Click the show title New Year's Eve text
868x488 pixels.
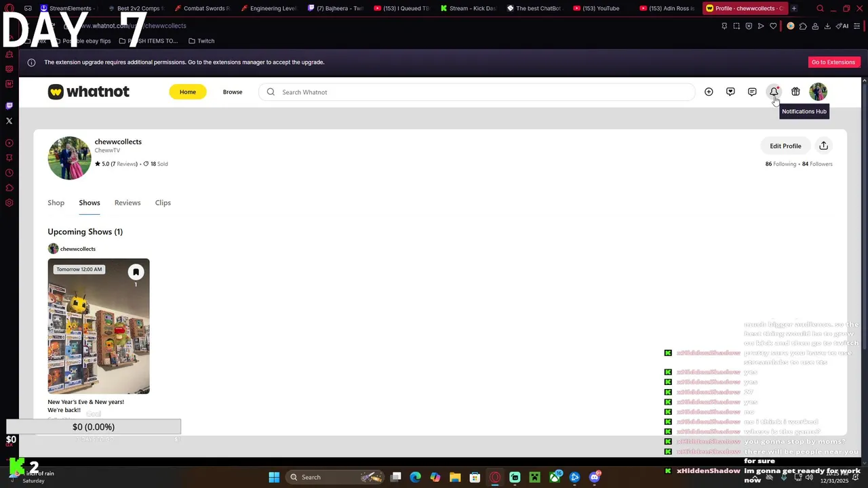85,406
